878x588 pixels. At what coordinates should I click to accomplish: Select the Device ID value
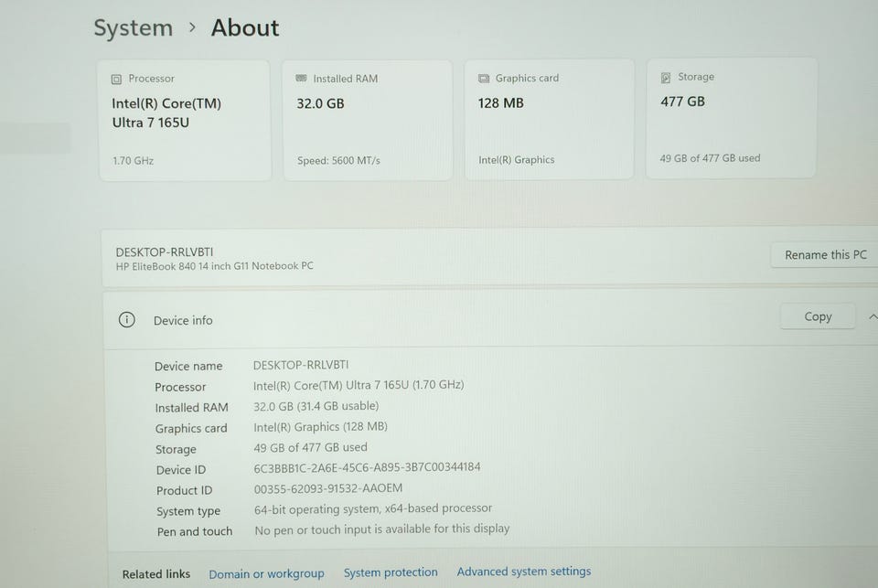367,467
